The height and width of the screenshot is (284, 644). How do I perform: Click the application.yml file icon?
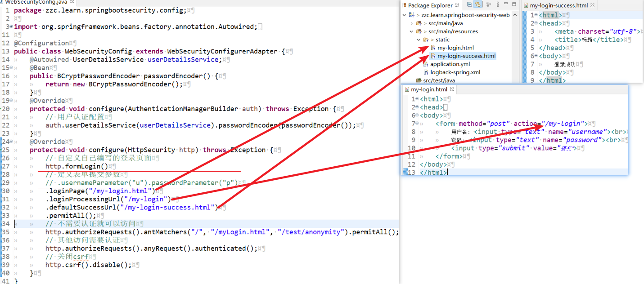point(426,64)
